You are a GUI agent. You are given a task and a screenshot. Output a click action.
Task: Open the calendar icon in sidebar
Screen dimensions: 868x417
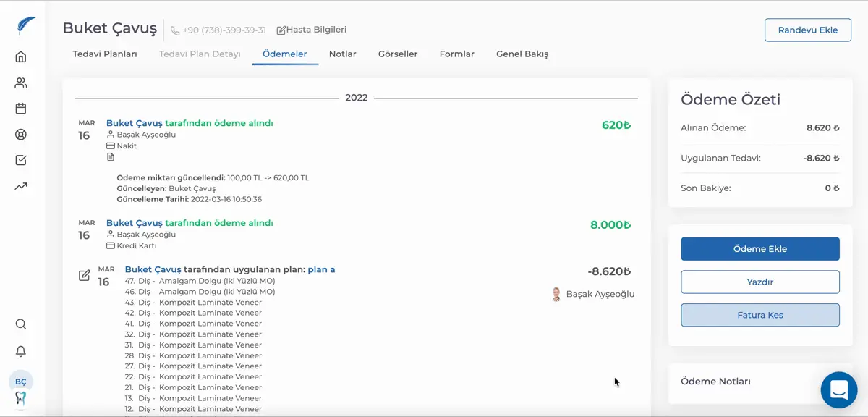[21, 109]
